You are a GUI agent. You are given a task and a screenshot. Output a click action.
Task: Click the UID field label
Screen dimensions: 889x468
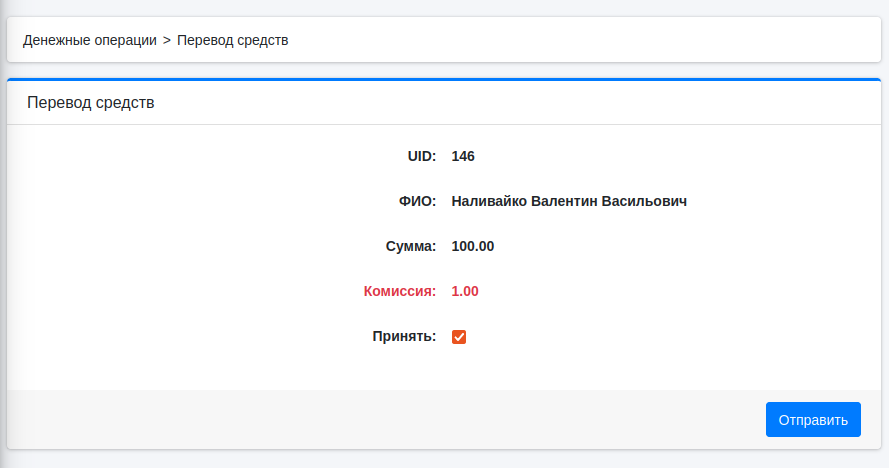(421, 156)
